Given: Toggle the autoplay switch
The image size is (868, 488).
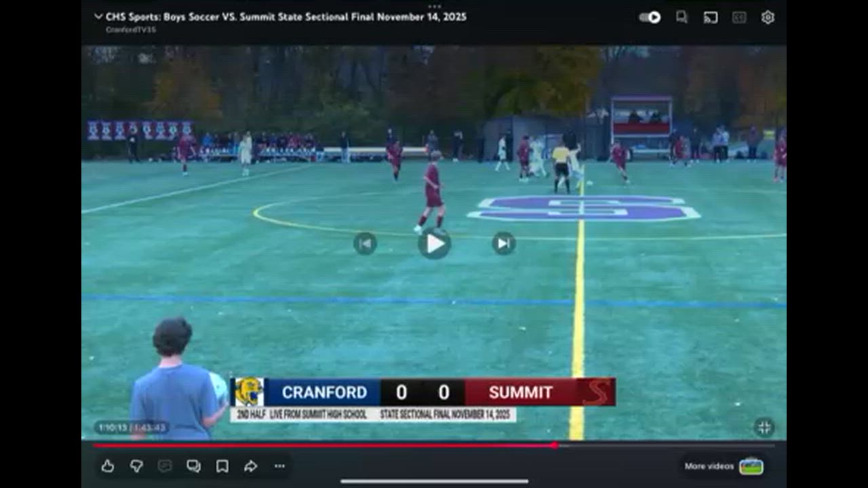Looking at the screenshot, I should [650, 18].
